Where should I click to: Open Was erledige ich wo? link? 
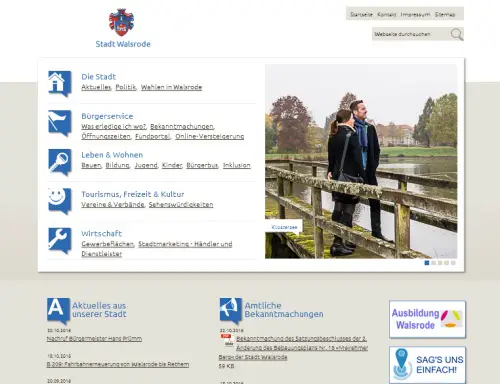tap(114, 126)
